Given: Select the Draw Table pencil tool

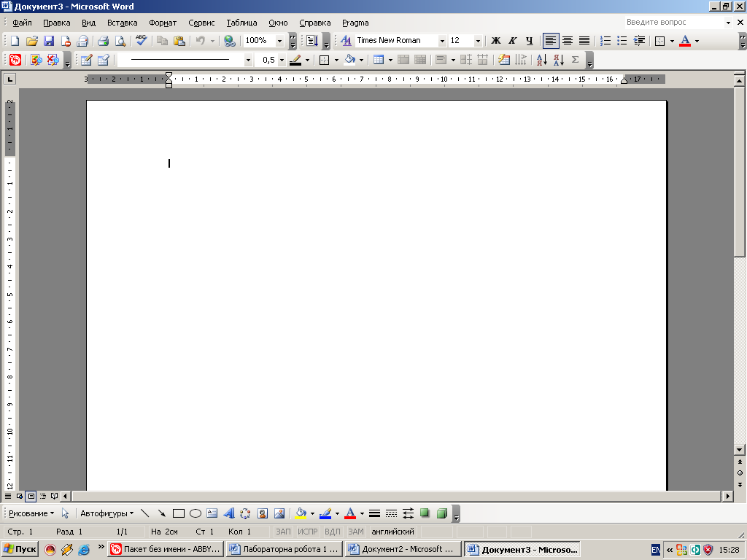Looking at the screenshot, I should point(86,60).
